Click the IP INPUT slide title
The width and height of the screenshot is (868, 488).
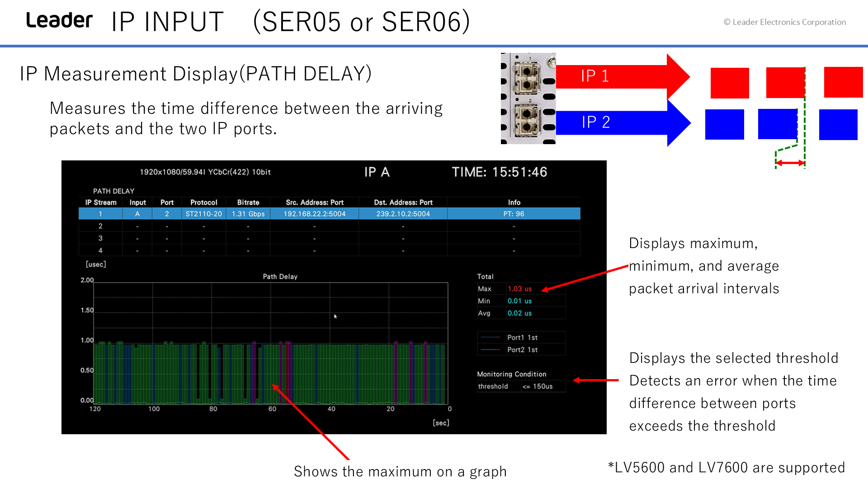click(x=291, y=22)
